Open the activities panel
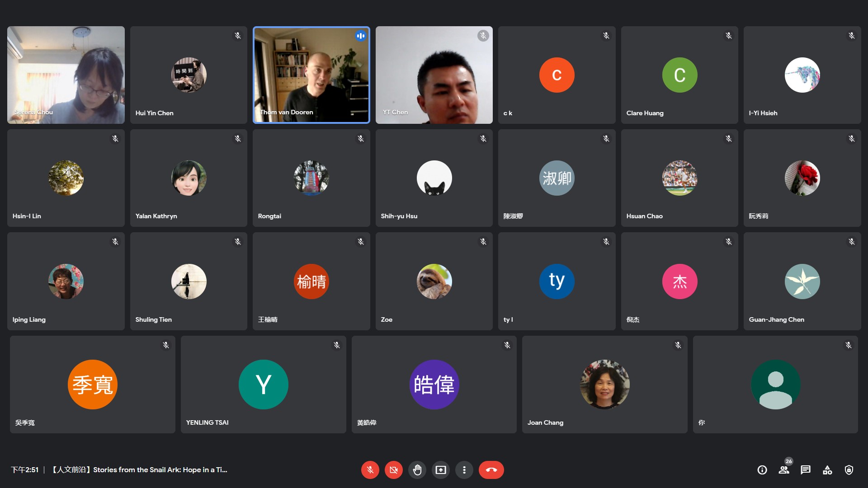This screenshot has height=488, width=868. pos(827,470)
